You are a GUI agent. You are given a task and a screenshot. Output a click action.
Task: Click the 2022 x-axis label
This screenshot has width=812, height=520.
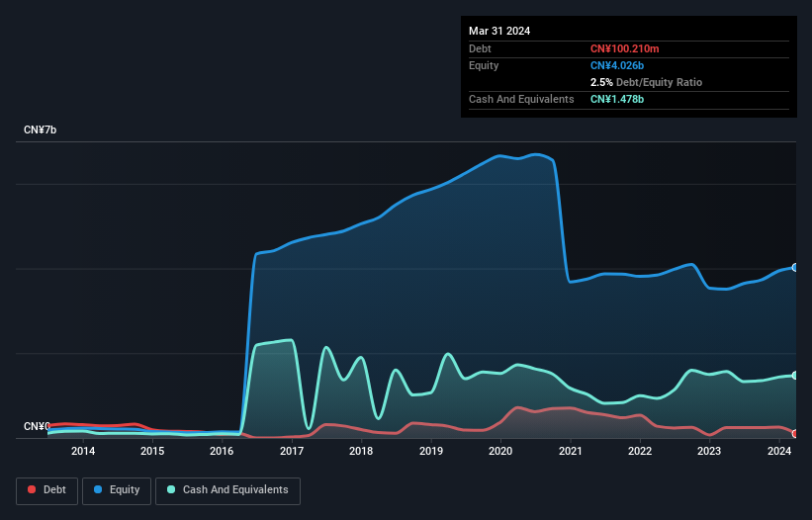coord(640,451)
